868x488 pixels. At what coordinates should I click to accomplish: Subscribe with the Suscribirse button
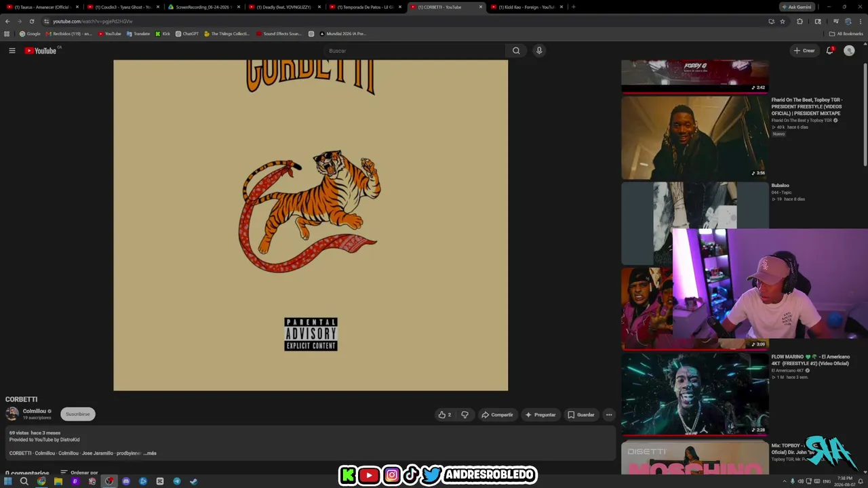point(78,414)
